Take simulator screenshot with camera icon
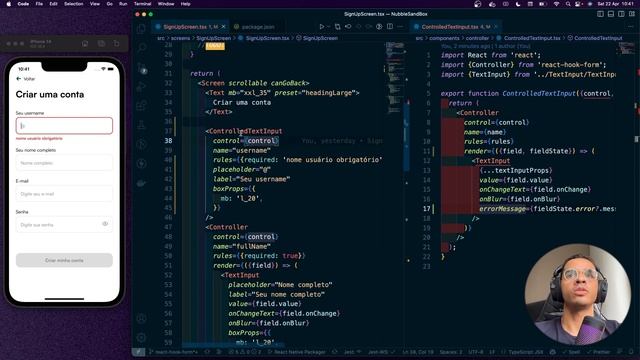This screenshot has height=360, width=640. coord(101,43)
